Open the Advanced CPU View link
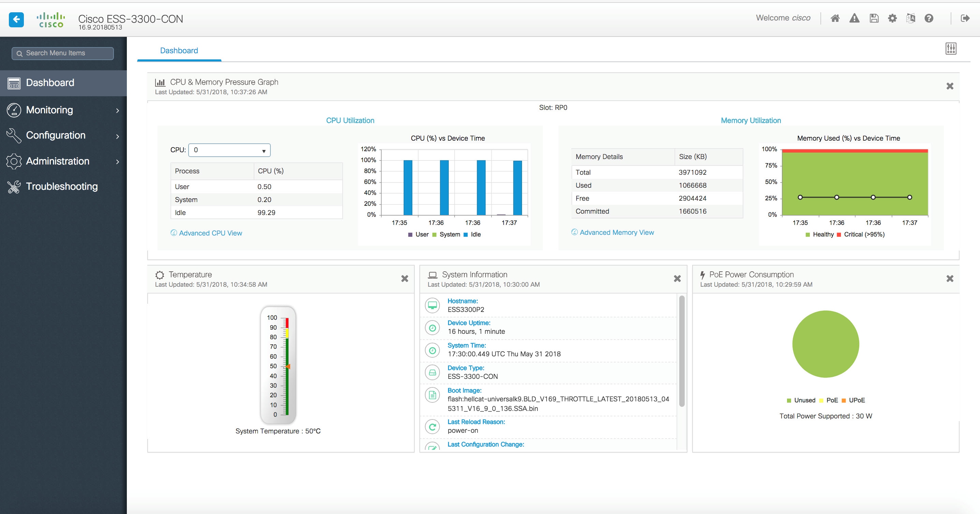Screen dimensions: 980x514 click(x=210, y=233)
